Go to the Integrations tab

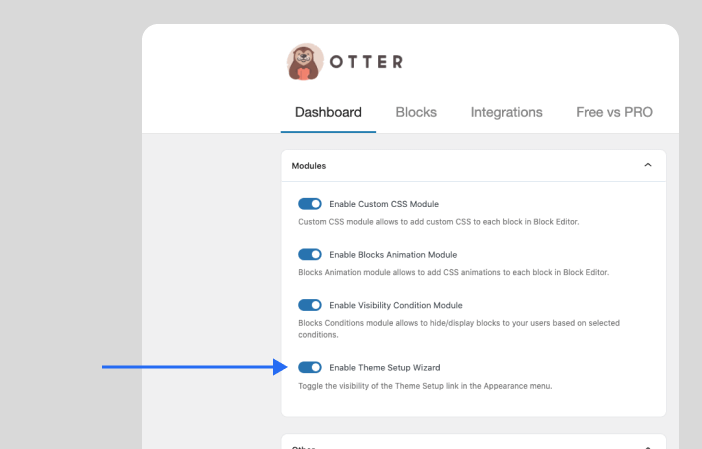click(506, 112)
